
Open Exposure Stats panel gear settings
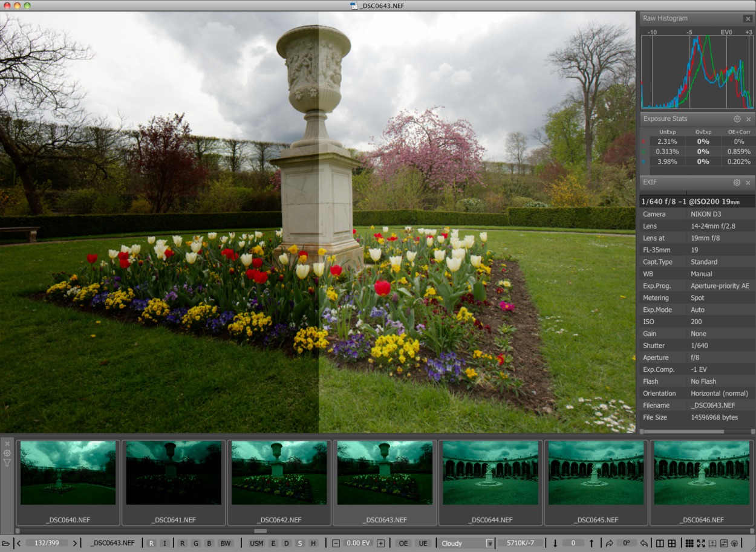click(x=737, y=119)
